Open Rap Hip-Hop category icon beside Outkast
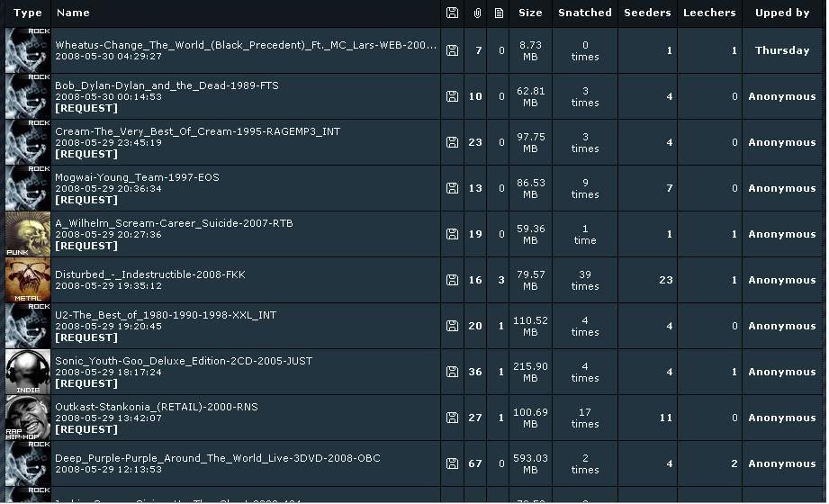The width and height of the screenshot is (829, 504). pyautogui.click(x=28, y=418)
